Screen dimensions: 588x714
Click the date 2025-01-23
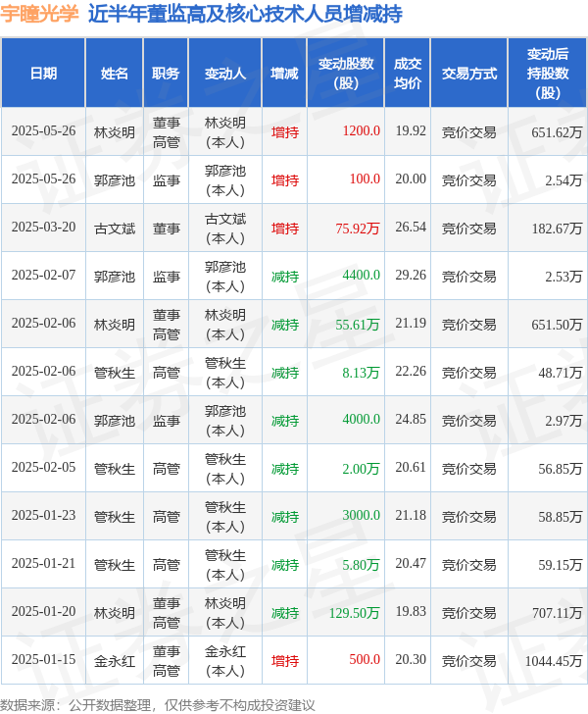pos(43,516)
